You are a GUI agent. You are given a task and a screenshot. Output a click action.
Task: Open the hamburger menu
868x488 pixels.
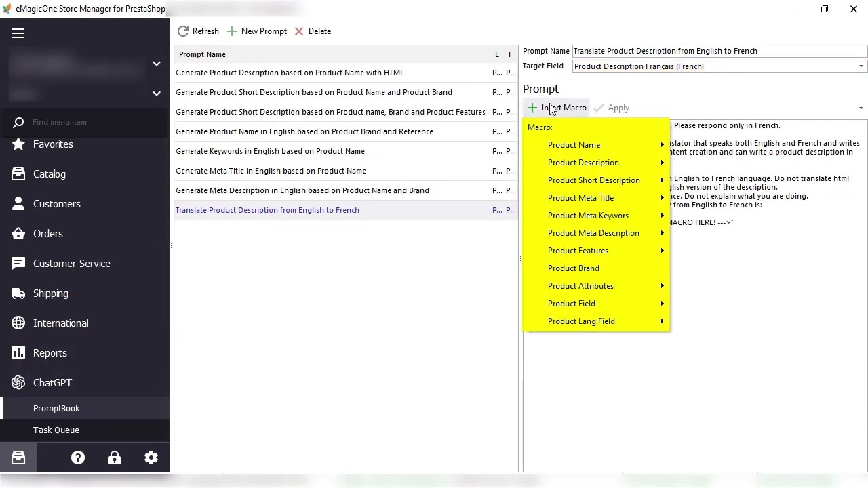click(18, 33)
